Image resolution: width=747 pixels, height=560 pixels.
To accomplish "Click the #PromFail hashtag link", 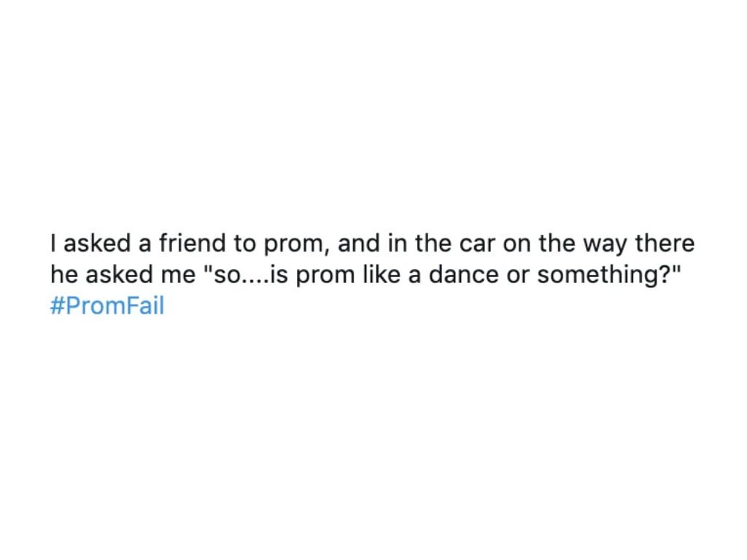I will (x=107, y=306).
